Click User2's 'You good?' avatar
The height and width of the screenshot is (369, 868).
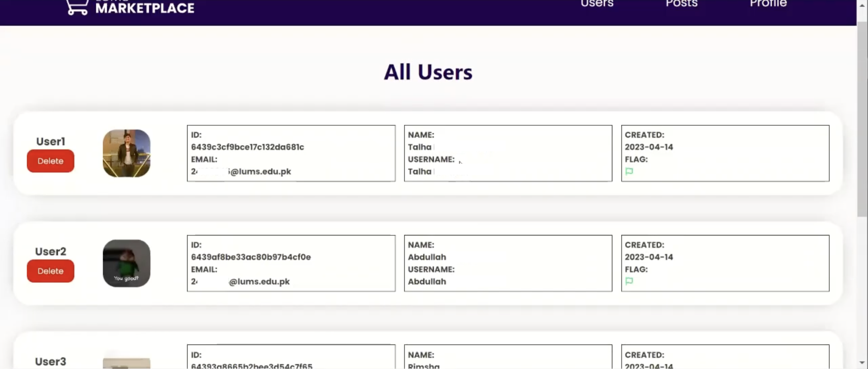point(126,263)
